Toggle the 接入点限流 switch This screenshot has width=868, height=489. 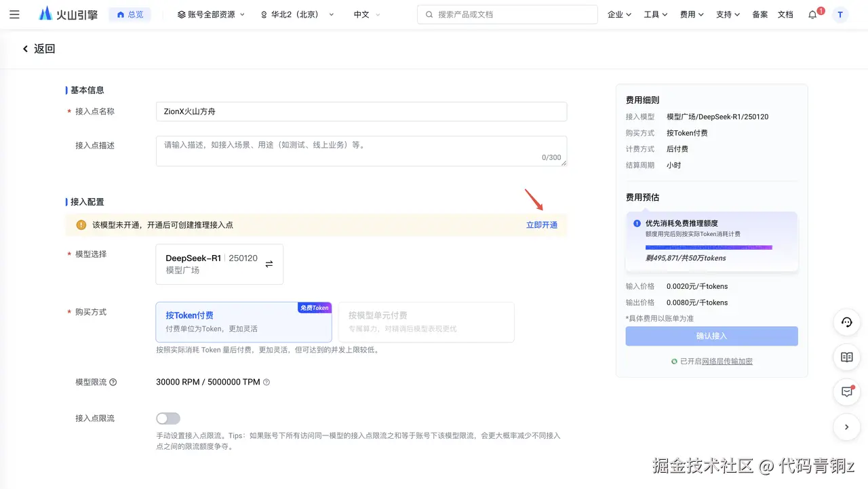pyautogui.click(x=168, y=418)
